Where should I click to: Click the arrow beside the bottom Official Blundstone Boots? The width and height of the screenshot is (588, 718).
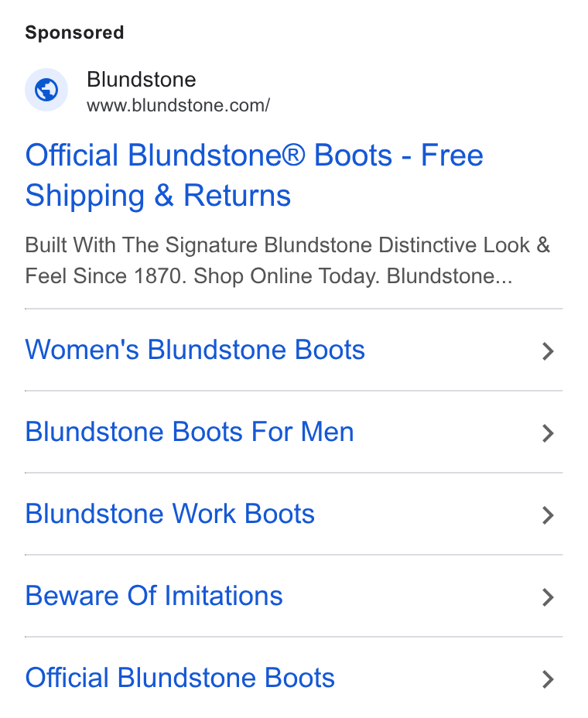tap(549, 679)
